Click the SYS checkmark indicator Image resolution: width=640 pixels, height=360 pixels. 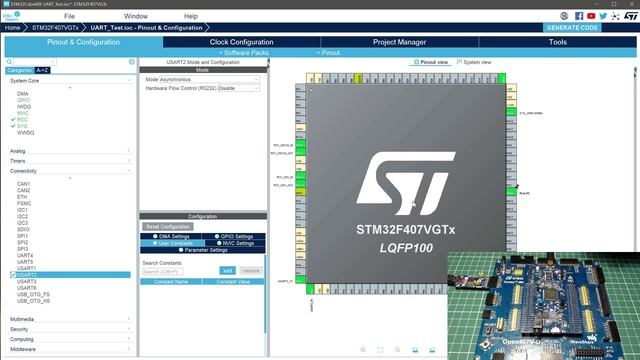[x=13, y=126]
